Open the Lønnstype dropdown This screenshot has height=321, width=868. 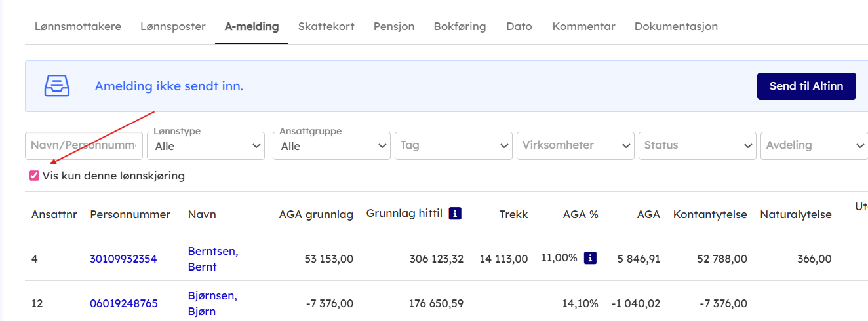click(x=205, y=146)
